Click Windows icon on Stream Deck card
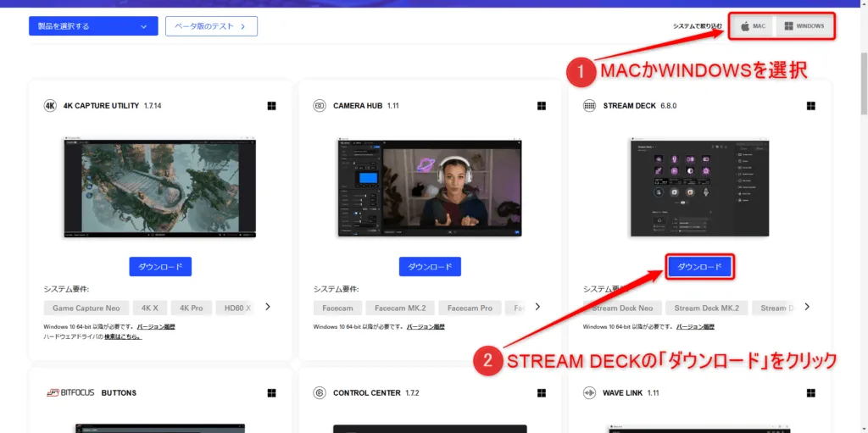The image size is (868, 433). click(810, 106)
